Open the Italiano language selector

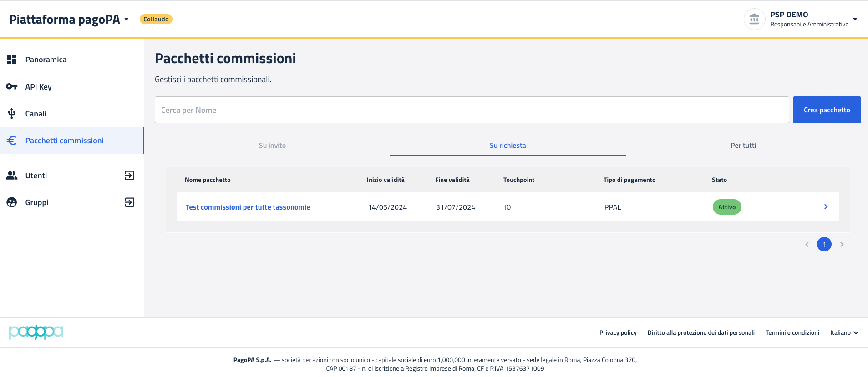(x=844, y=333)
